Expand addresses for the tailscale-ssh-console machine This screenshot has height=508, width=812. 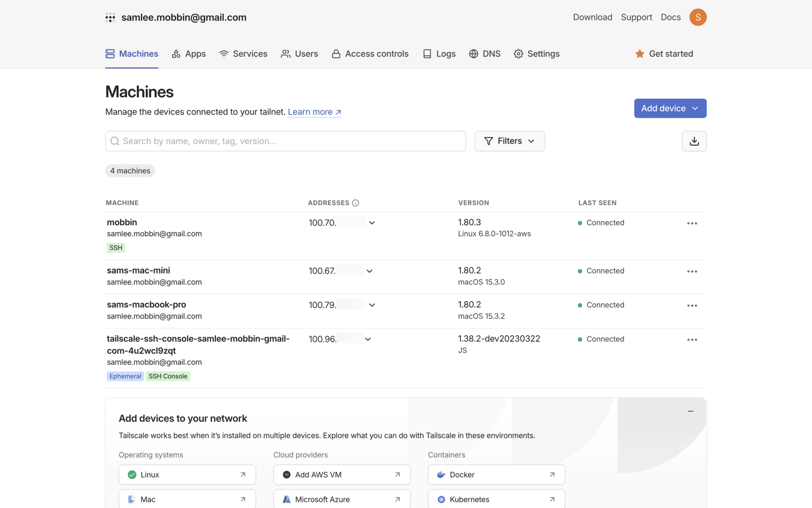(368, 339)
